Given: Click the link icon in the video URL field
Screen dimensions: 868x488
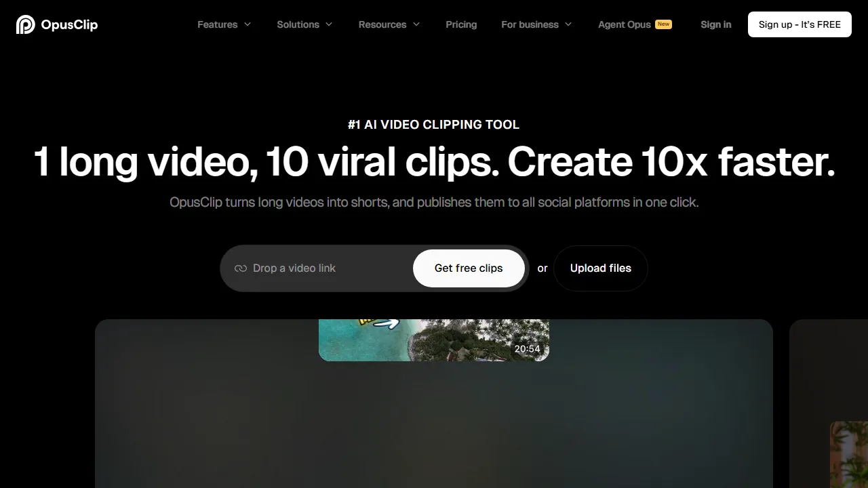Looking at the screenshot, I should pyautogui.click(x=241, y=268).
